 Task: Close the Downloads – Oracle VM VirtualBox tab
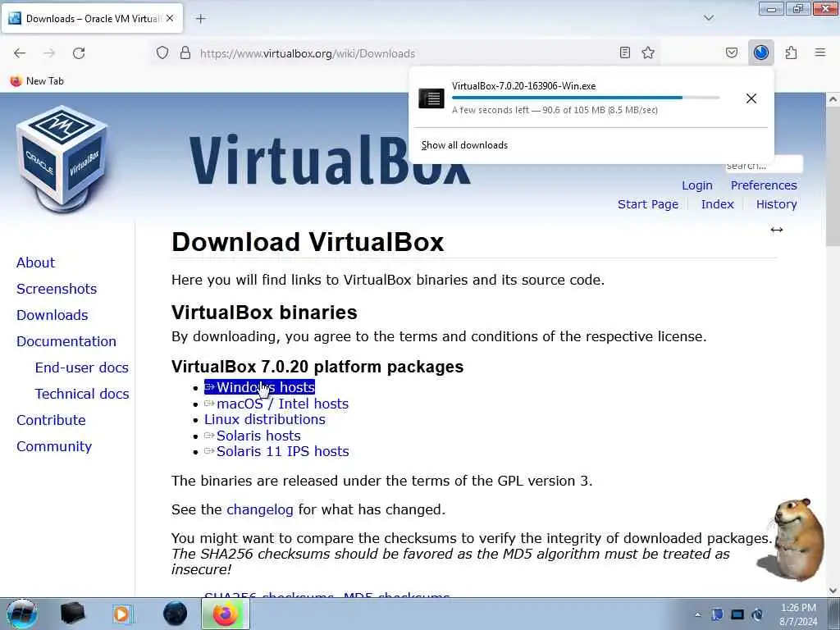coord(170,18)
